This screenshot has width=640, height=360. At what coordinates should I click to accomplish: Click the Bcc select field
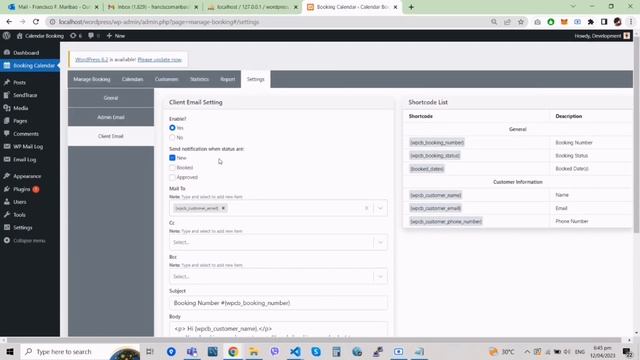(x=278, y=277)
